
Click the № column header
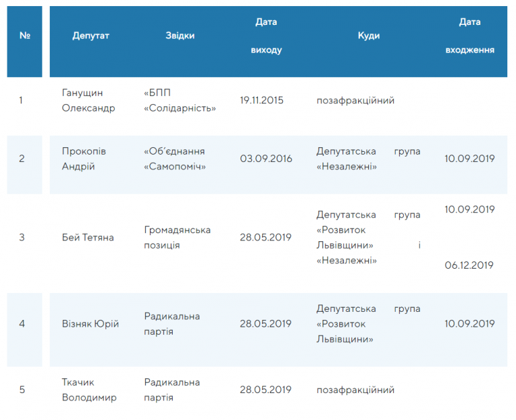click(25, 36)
